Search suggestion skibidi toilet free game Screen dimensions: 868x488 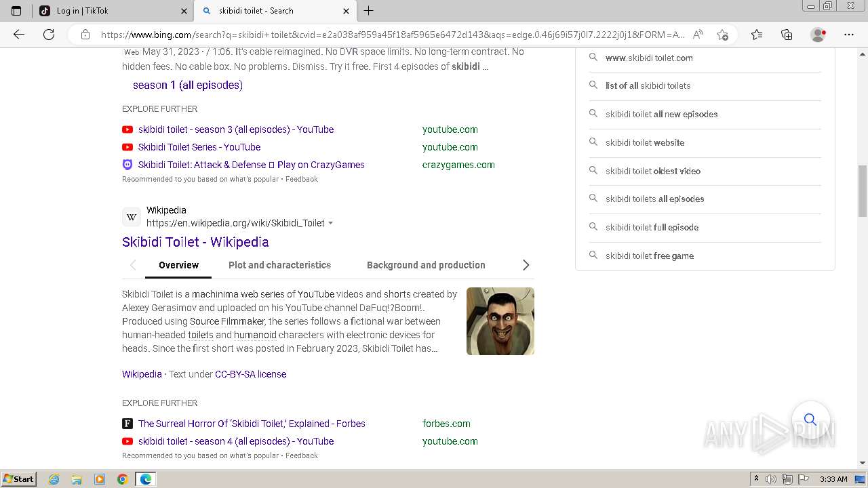[650, 256]
